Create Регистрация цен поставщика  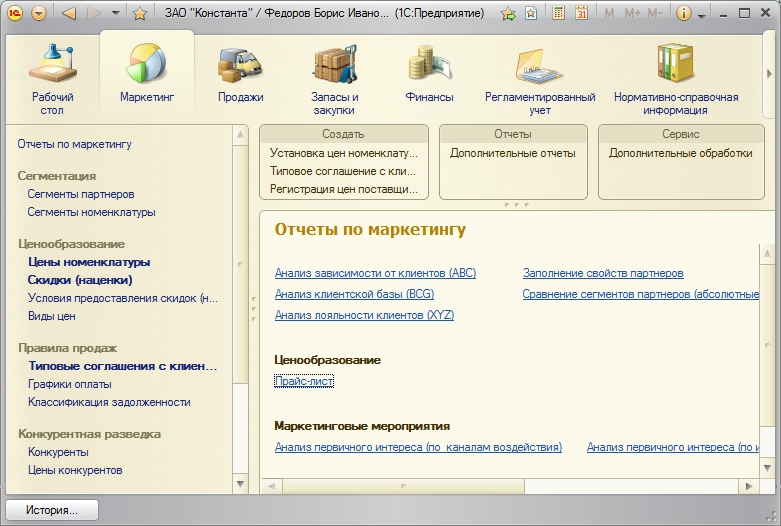pyautogui.click(x=344, y=189)
